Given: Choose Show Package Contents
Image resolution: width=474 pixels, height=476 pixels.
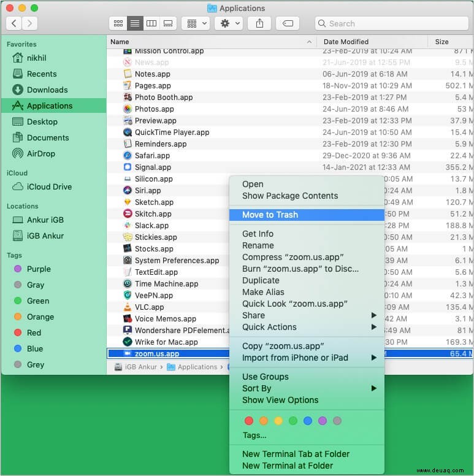Looking at the screenshot, I should pos(307,196).
